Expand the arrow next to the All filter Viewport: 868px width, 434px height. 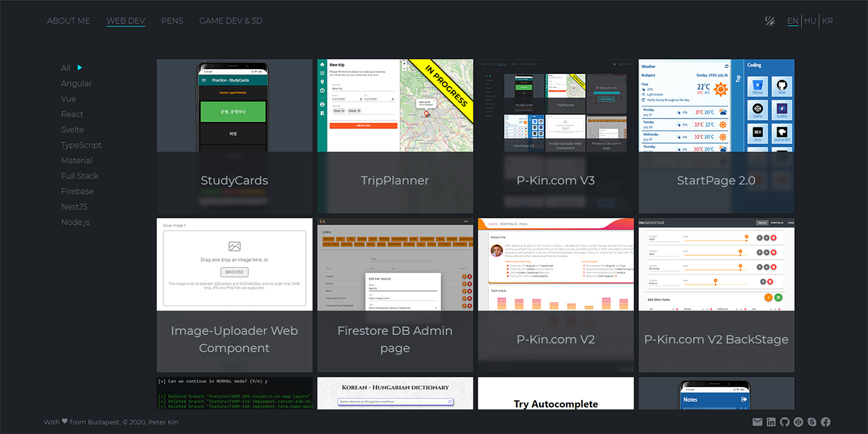click(79, 68)
